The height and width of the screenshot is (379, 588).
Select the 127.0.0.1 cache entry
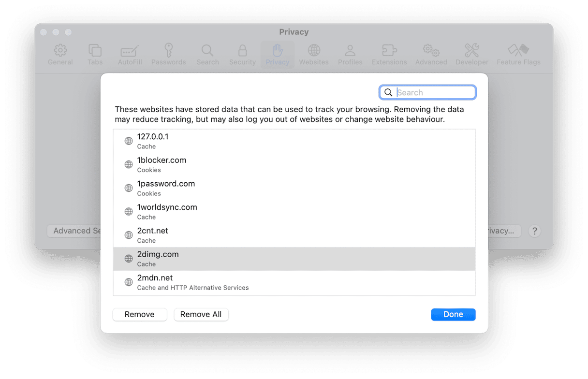coord(294,141)
